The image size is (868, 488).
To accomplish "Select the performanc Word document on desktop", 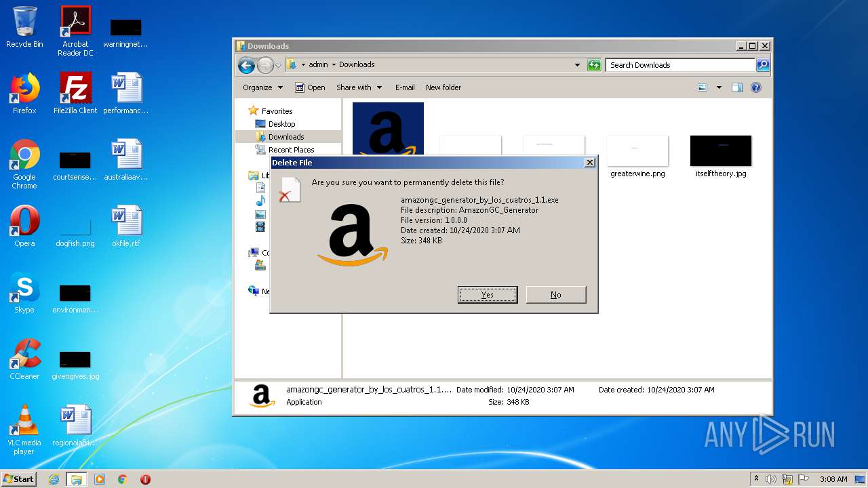I will pos(126,94).
